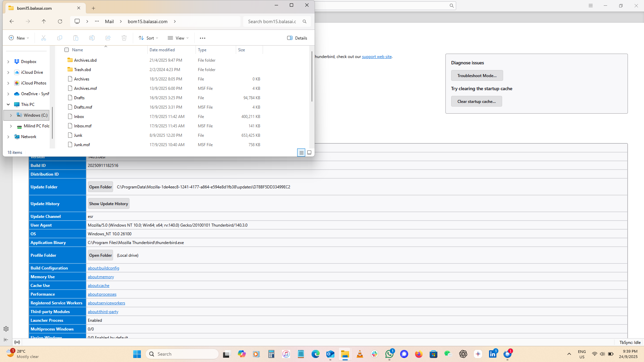The width and height of the screenshot is (644, 362).
Task: Open the New item dropdown
Action: tap(19, 38)
